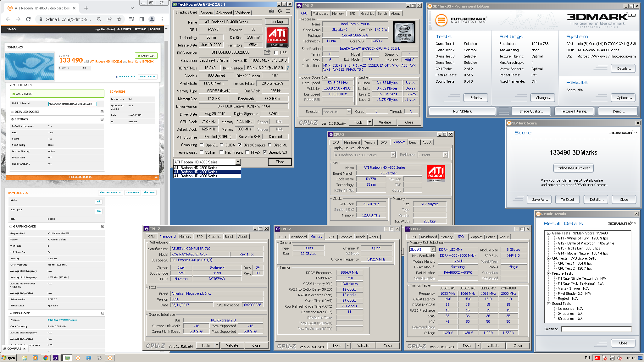Image resolution: width=644 pixels, height=362 pixels.
Task: Collapse Graphics Card section in run details
Action: click(x=103, y=226)
